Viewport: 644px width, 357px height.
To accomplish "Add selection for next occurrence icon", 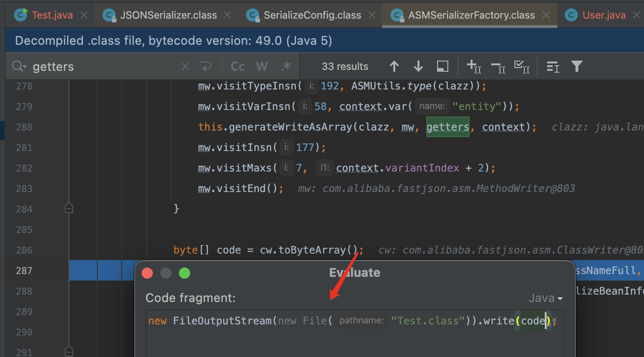I will coord(473,67).
